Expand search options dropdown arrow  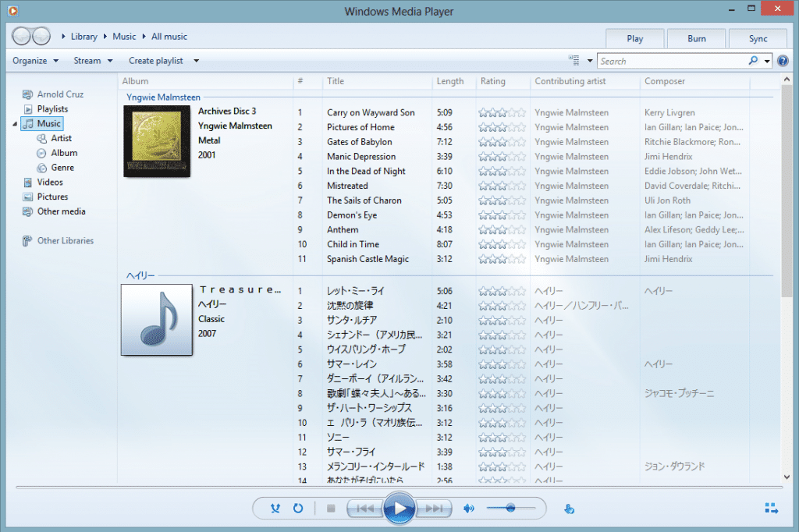click(766, 61)
